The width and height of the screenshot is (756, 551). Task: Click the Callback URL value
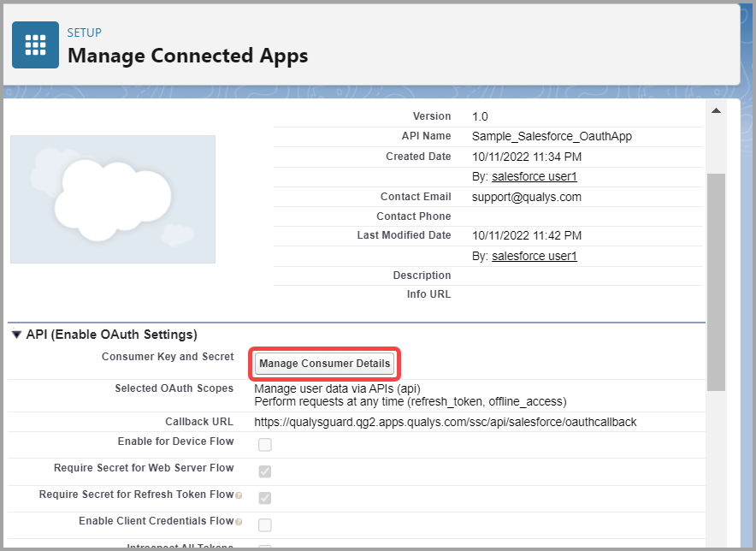[x=446, y=422]
